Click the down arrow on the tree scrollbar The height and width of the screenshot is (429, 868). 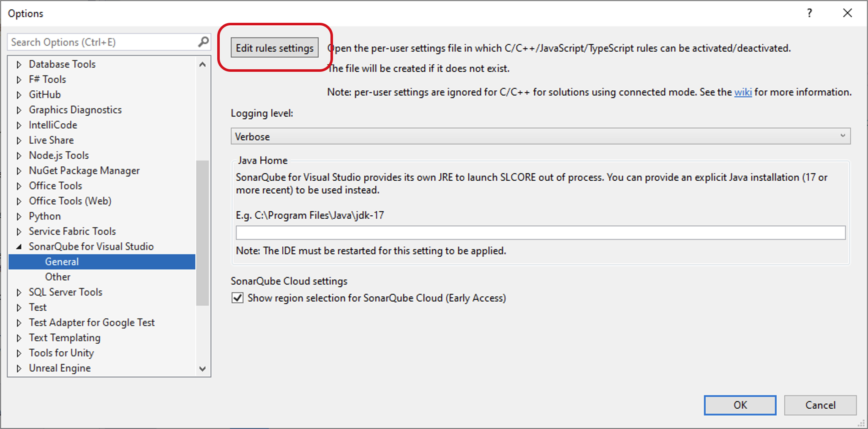pyautogui.click(x=202, y=369)
